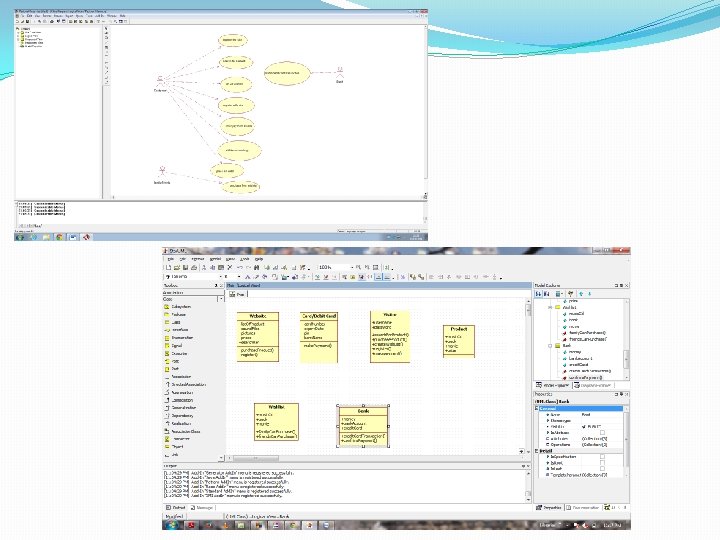
Task: Open the Format menu in StarUML
Action: tap(198, 259)
